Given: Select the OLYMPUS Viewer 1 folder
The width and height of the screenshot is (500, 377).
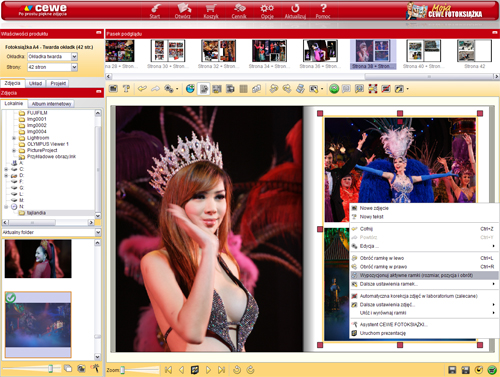Looking at the screenshot, I should [48, 144].
